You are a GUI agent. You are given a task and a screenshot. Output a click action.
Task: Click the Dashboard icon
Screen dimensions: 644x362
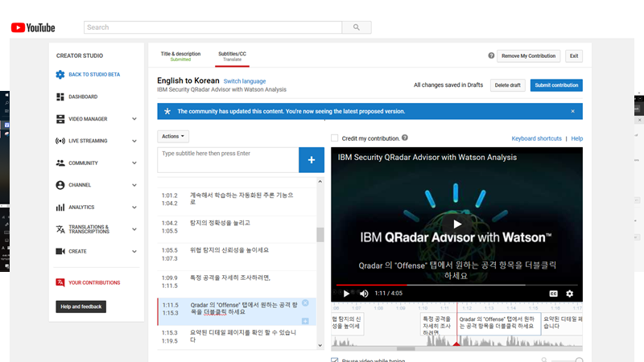[x=60, y=97]
